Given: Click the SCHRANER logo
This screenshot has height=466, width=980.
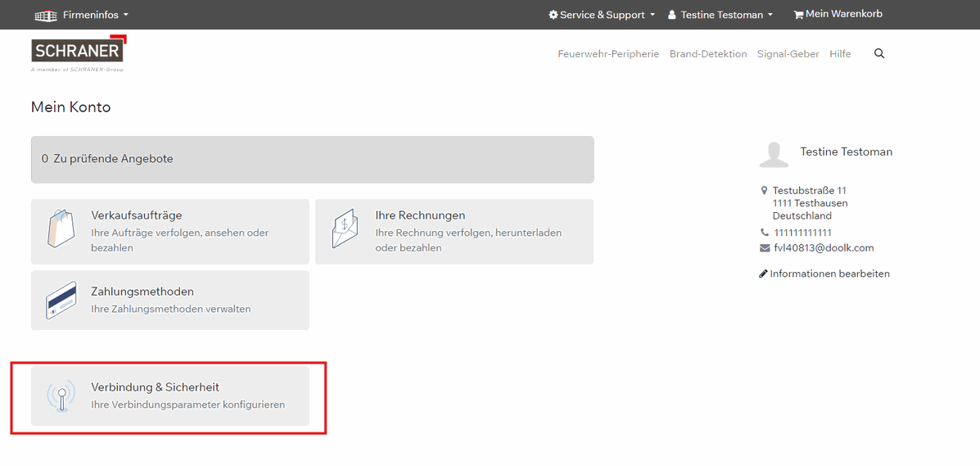Looking at the screenshot, I should tap(78, 52).
